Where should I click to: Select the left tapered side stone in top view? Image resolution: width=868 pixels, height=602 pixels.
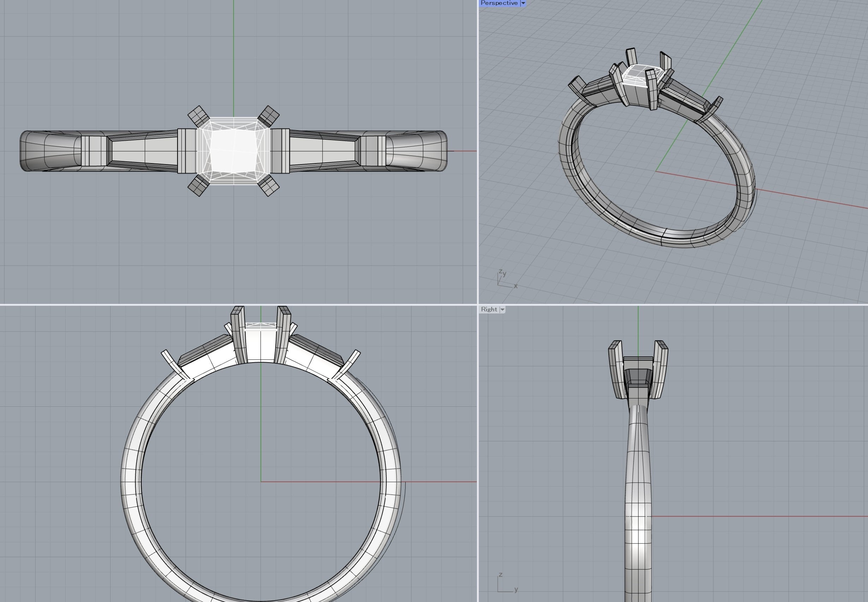tap(143, 151)
